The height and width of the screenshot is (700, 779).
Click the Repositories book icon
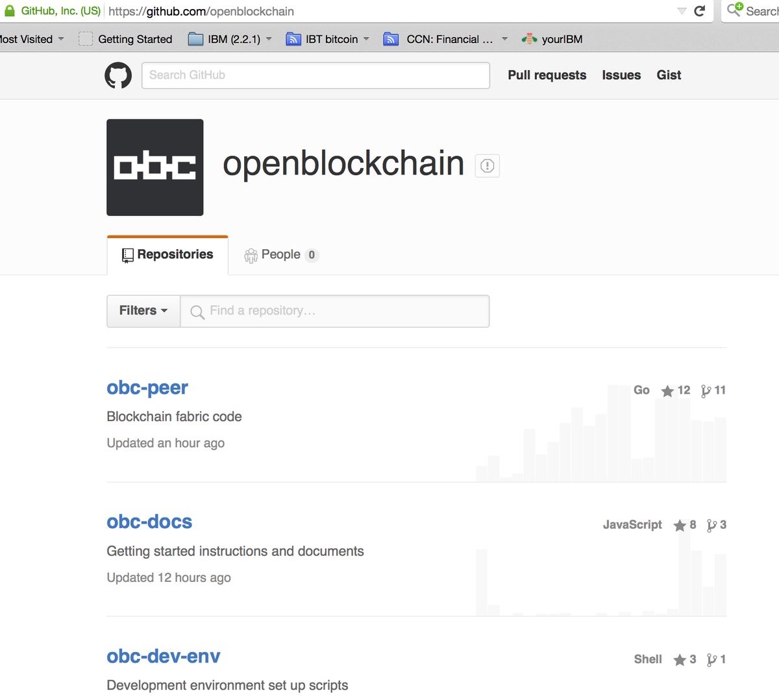[128, 256]
